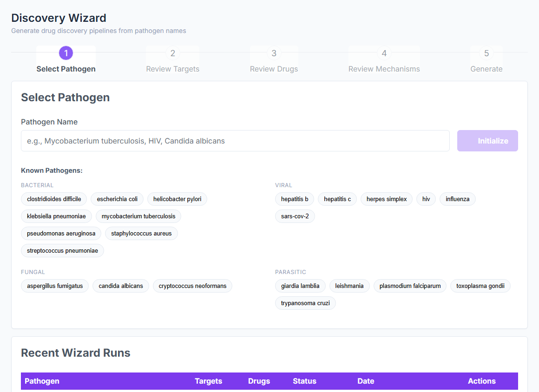Viewport: 539px width, 392px height.
Task: Select escherichia coli chip
Action: click(117, 199)
